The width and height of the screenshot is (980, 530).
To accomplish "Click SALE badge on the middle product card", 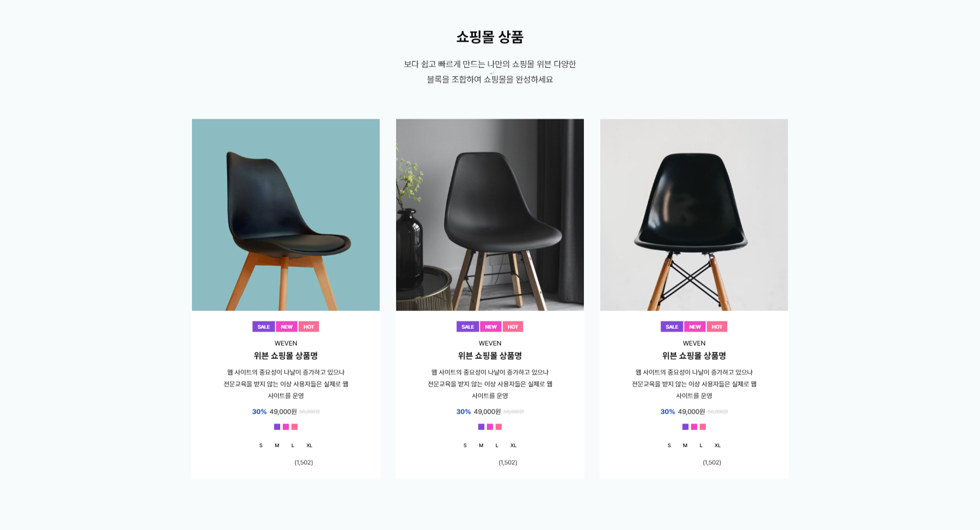I will (468, 327).
